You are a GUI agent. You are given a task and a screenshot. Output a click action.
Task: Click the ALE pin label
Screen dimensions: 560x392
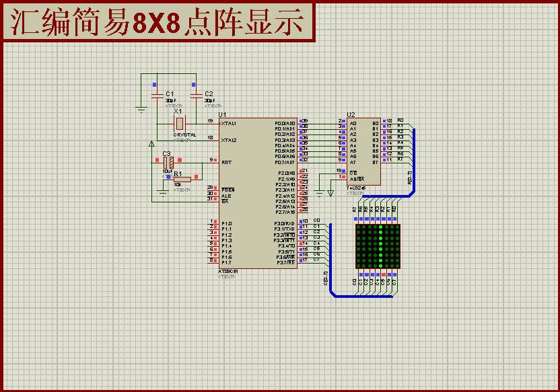click(x=226, y=196)
